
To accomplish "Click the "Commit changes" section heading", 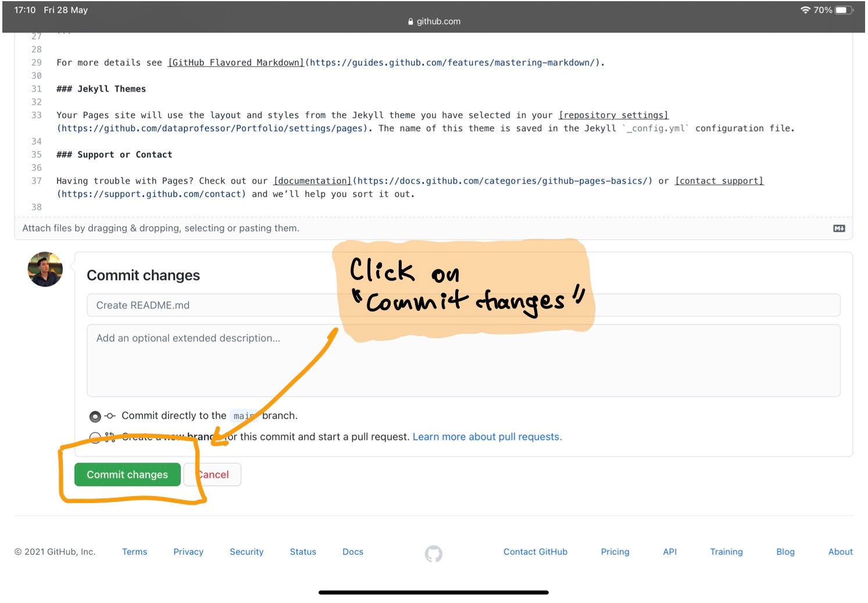I will [143, 275].
